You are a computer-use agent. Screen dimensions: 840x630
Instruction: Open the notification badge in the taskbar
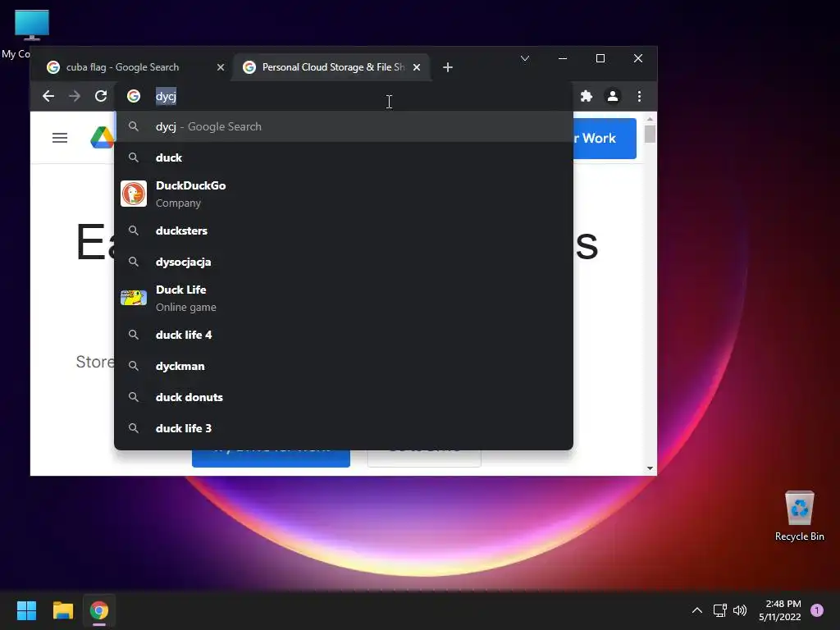[817, 610]
